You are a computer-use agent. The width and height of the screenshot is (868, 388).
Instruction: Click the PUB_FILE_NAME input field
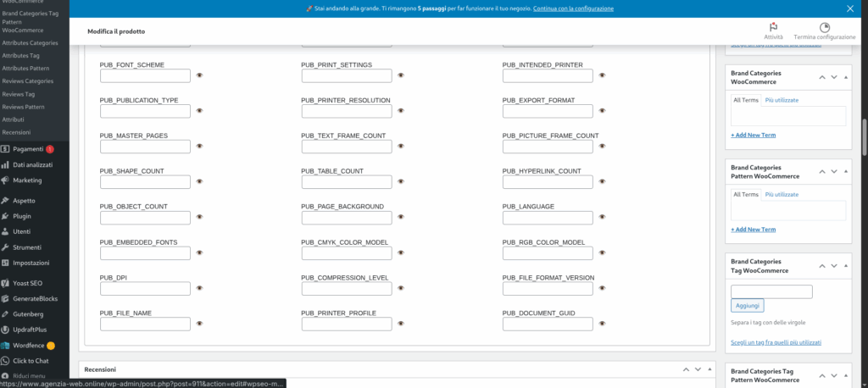[145, 324]
